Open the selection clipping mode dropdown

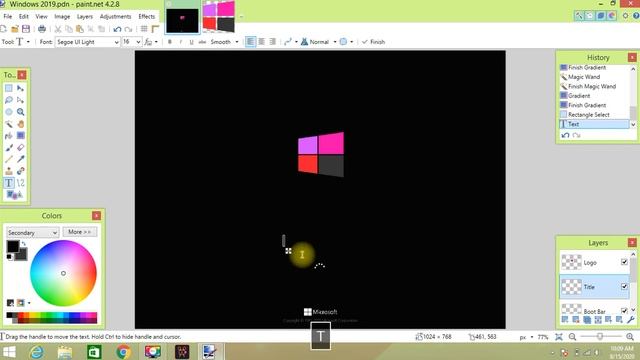346,42
